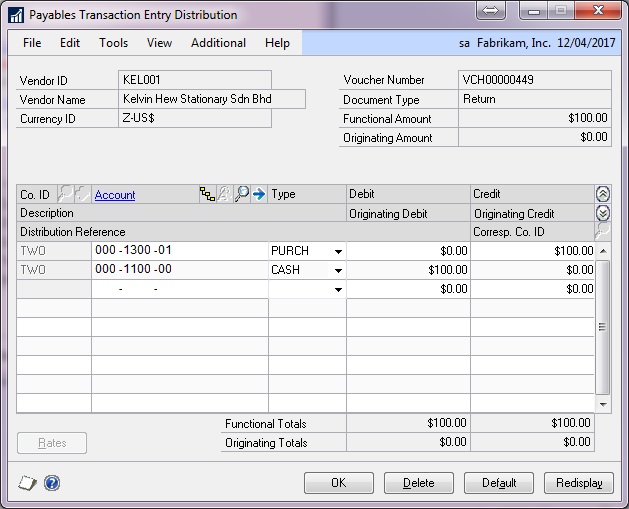Image resolution: width=629 pixels, height=509 pixels.
Task: Expand grid rows with double-down chevron
Action: (603, 213)
